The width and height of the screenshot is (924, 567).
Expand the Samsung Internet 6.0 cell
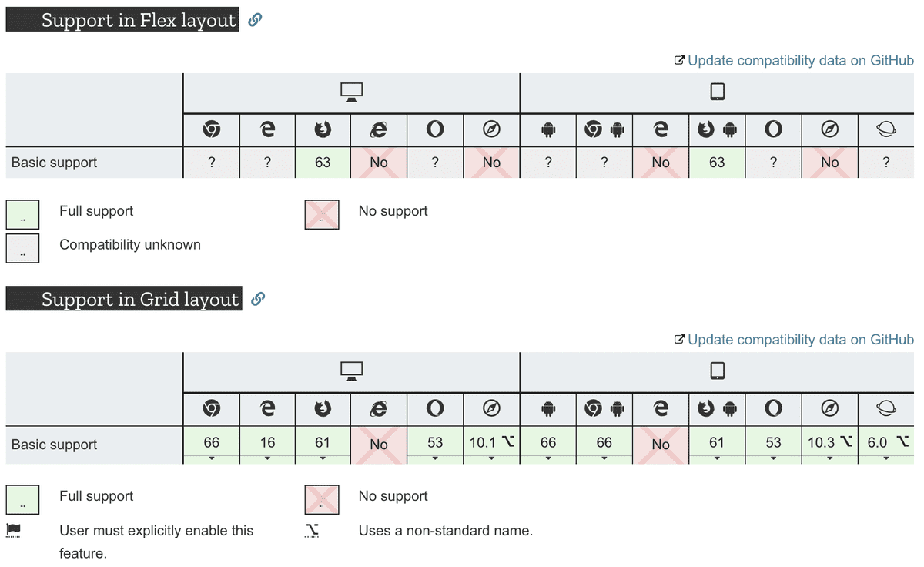click(886, 445)
